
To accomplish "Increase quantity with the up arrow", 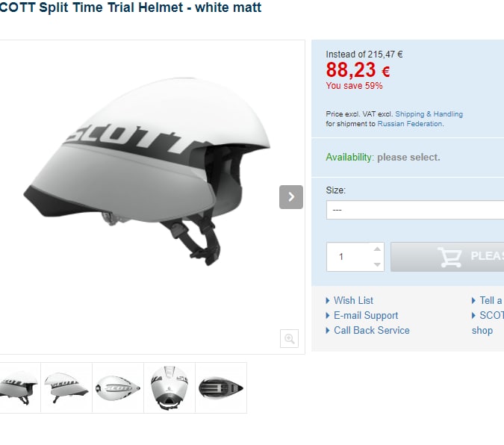I will 377,249.
